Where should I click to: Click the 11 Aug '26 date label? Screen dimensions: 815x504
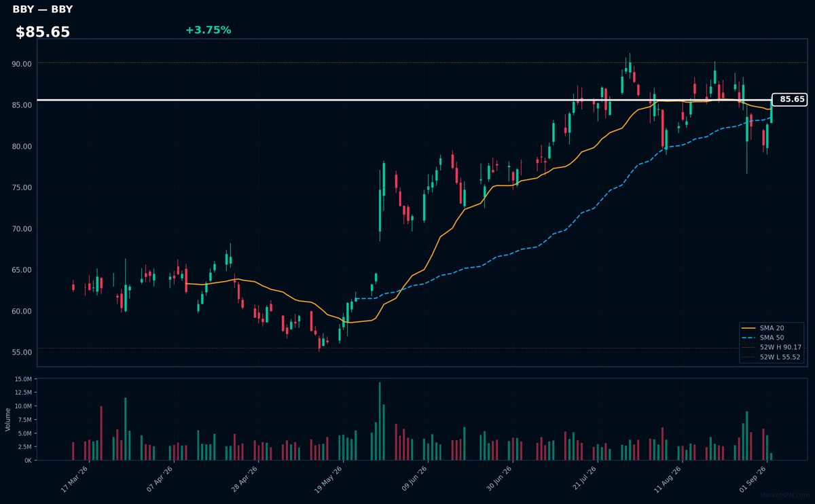coord(669,479)
